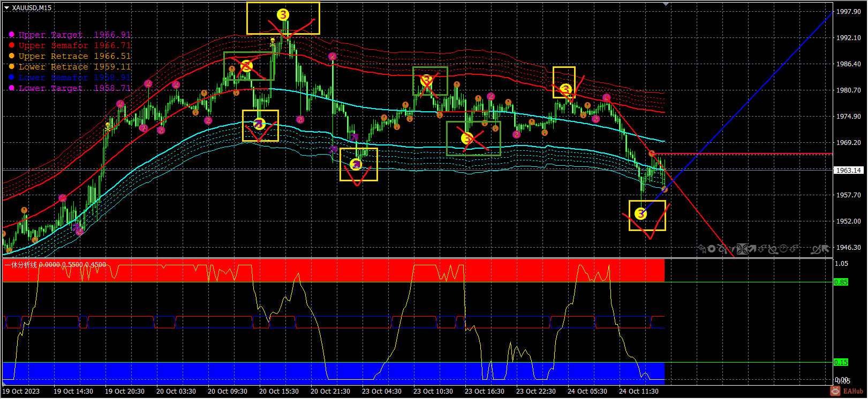The image size is (868, 399).
Task: Click the 1969.20 price scale value
Action: coord(849,143)
